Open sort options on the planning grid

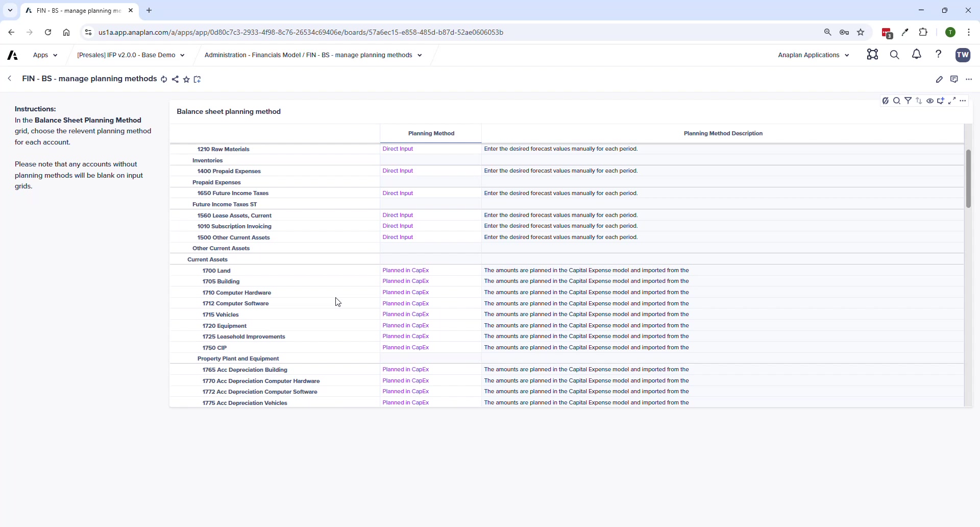(919, 101)
